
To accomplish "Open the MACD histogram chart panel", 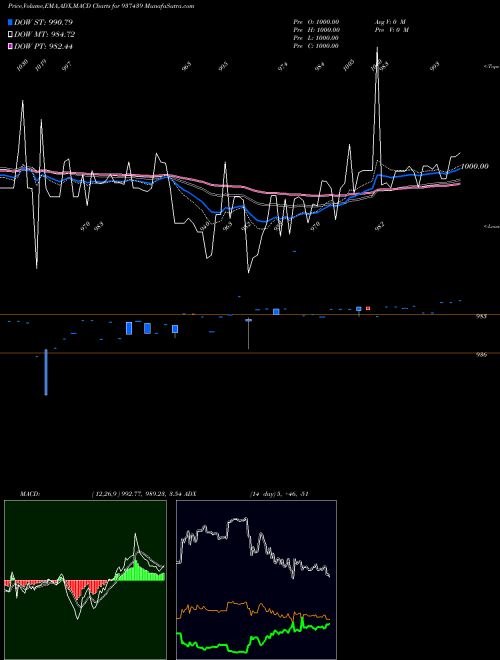I will (85, 580).
